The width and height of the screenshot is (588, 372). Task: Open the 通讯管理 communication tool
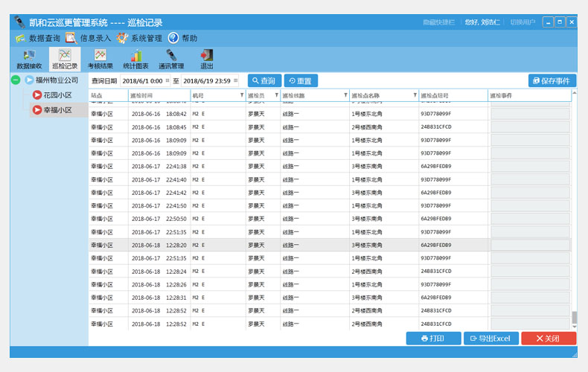coord(171,60)
